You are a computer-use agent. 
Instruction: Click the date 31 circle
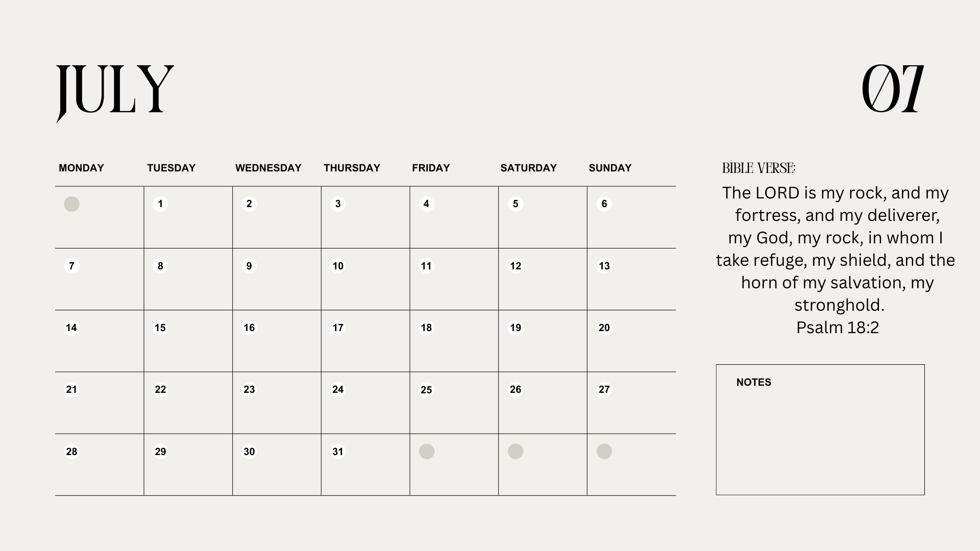338,452
